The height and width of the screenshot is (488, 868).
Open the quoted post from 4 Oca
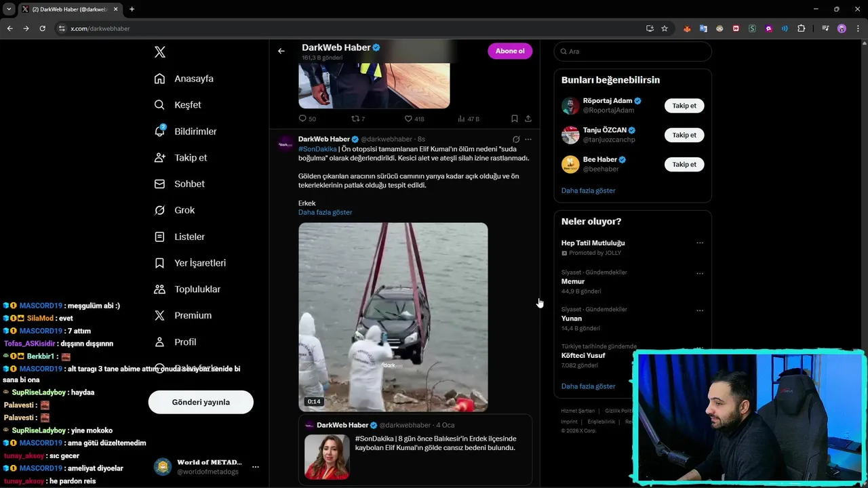click(415, 451)
